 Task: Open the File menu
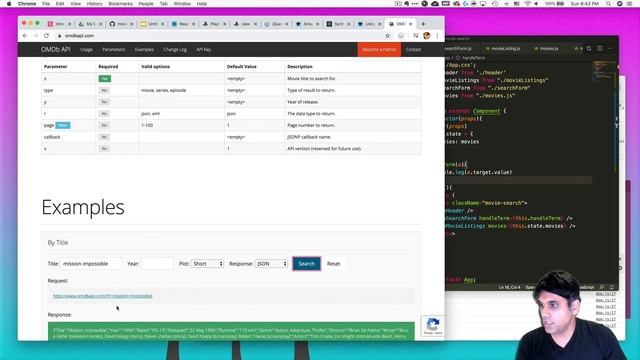pos(46,4)
